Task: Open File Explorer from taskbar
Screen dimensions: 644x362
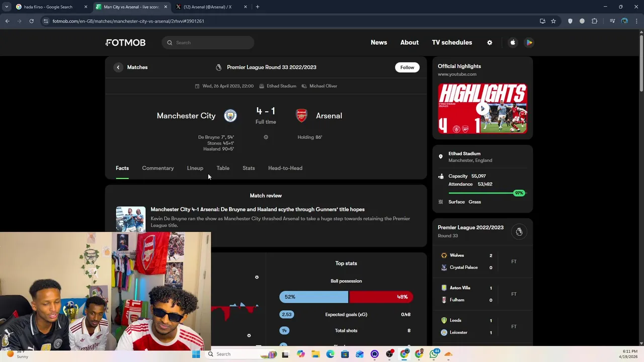Action: (315, 354)
